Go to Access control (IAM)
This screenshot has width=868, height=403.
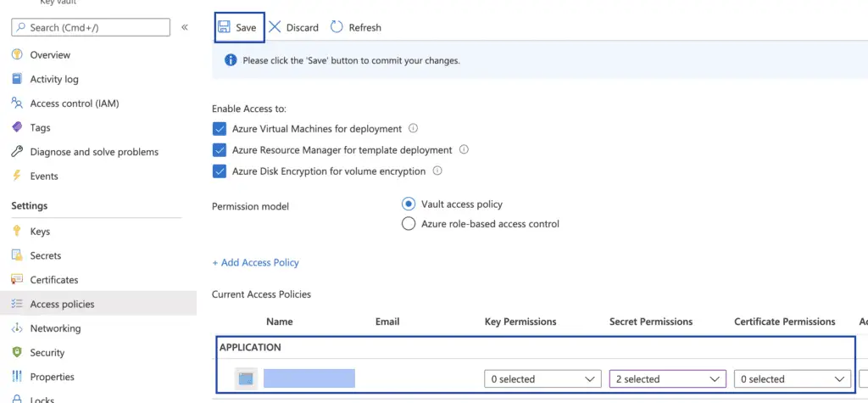tap(75, 104)
